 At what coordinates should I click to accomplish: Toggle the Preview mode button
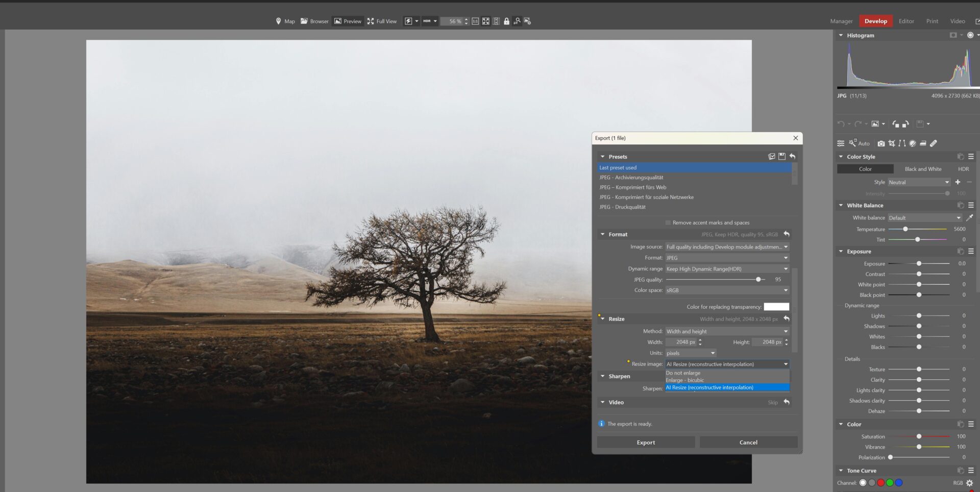click(x=348, y=21)
